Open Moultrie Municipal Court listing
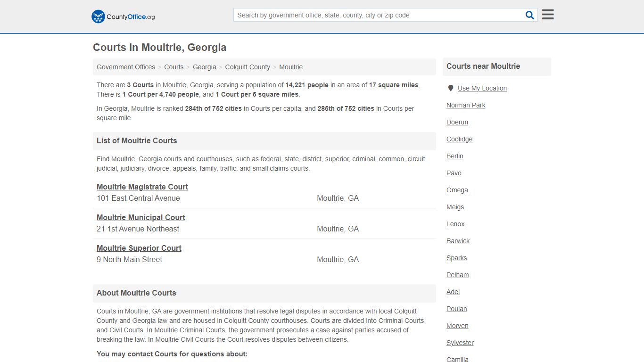 [x=141, y=217]
